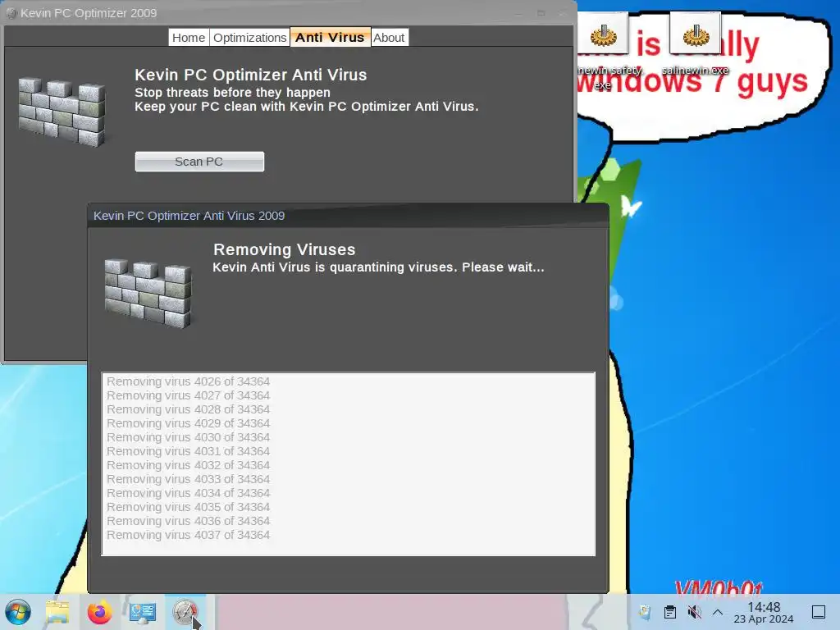840x630 pixels.
Task: Click the 'Kevin PC Optimizer Anti Virus' heading
Action: pos(251,75)
